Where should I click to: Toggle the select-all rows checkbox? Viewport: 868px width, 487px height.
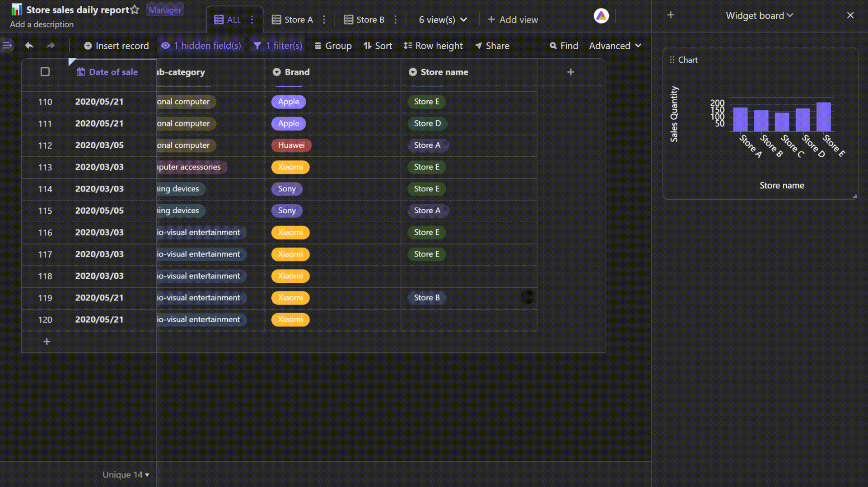point(45,72)
